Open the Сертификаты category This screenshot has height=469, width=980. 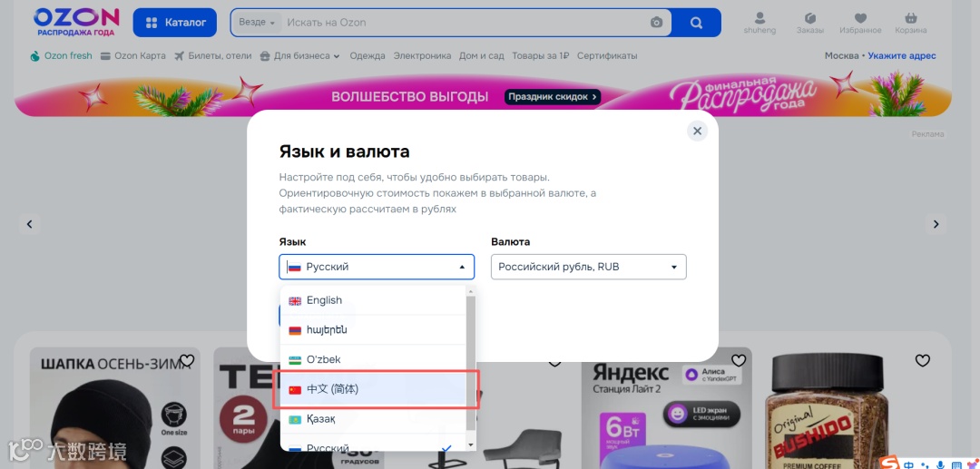point(607,55)
